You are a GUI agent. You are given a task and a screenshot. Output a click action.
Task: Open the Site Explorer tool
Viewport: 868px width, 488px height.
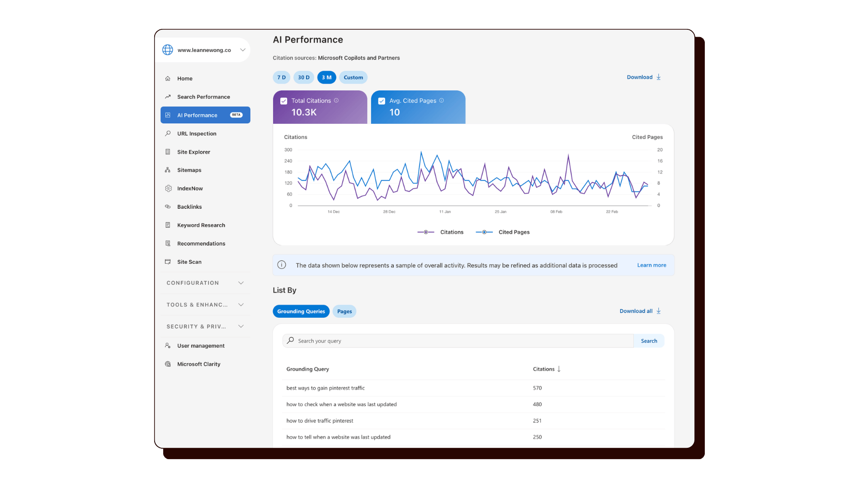click(193, 152)
